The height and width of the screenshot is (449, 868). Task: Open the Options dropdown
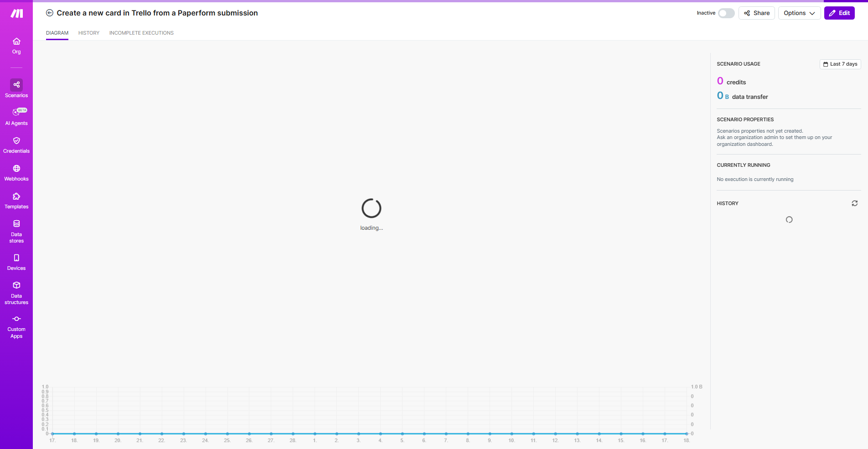tap(799, 13)
